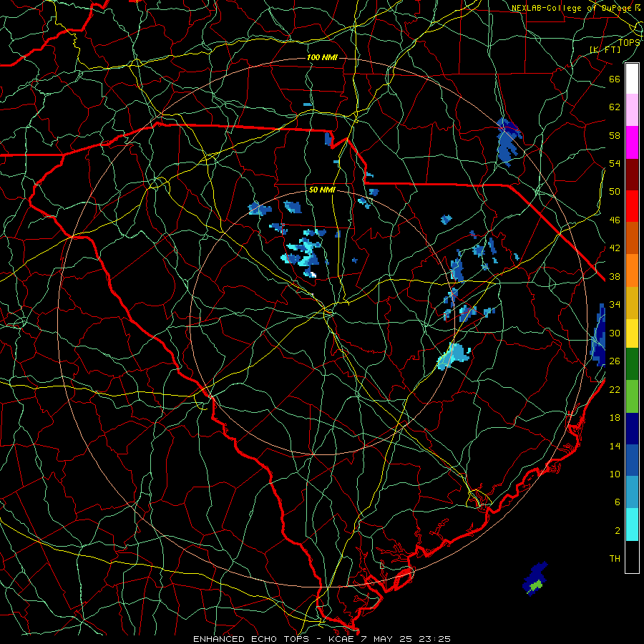Choose the cyan legend swatch
Image resolution: width=644 pixels, height=644 pixels.
coord(632,525)
